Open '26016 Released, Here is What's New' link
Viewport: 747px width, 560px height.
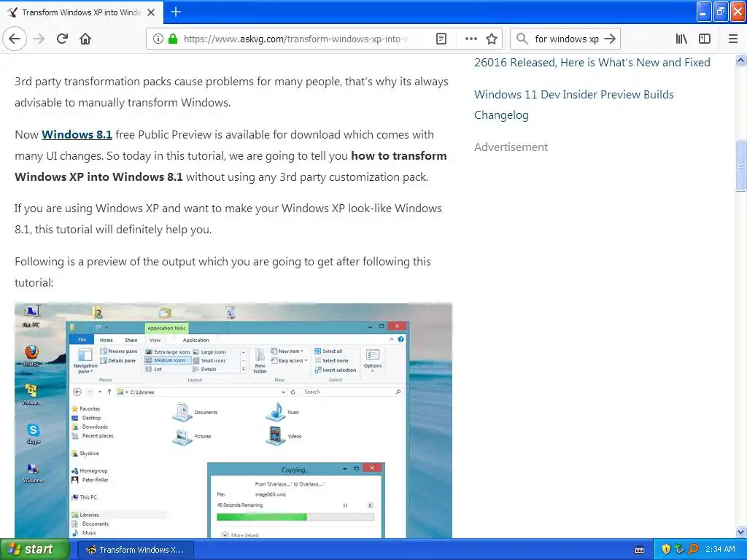click(592, 63)
